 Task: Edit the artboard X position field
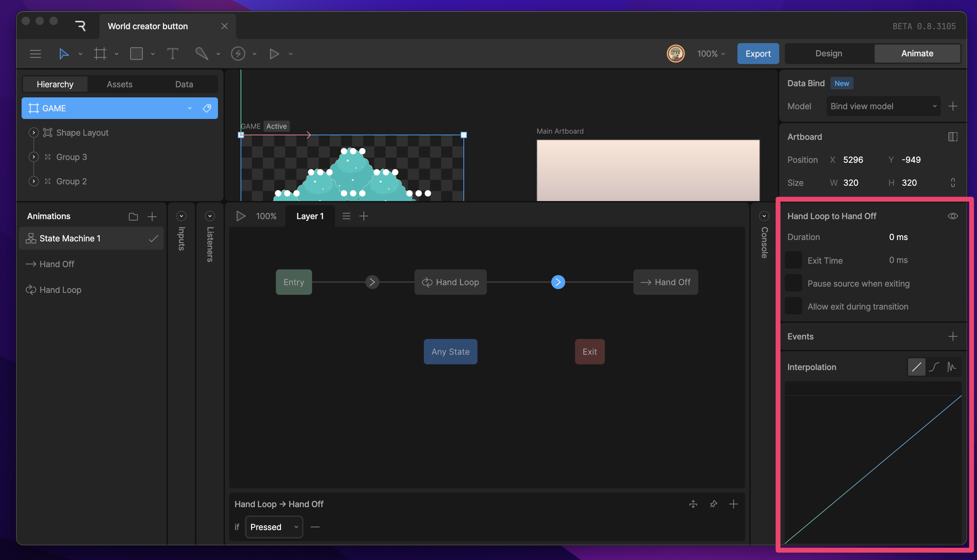point(853,160)
